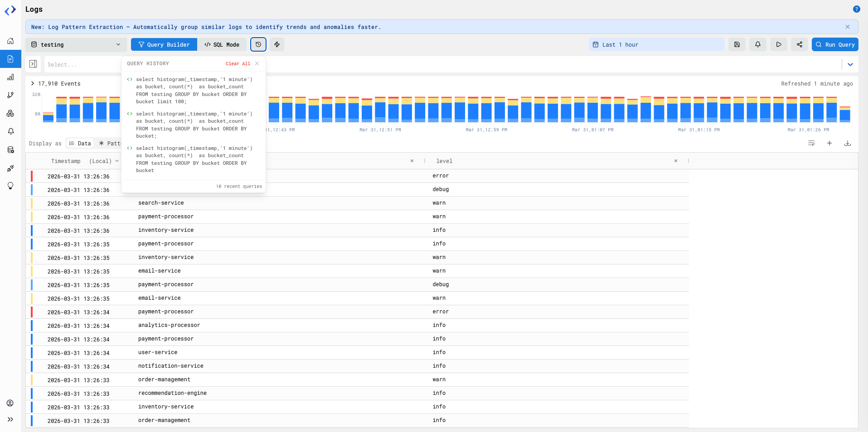Screen dimensions: 868x432
Task: Share the query using the share icon
Action: (x=799, y=44)
